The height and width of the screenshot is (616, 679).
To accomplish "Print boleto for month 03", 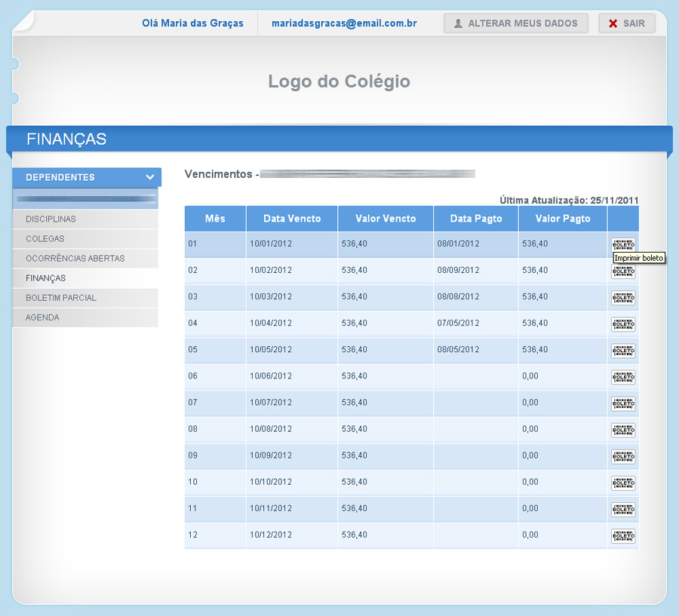I will (623, 298).
